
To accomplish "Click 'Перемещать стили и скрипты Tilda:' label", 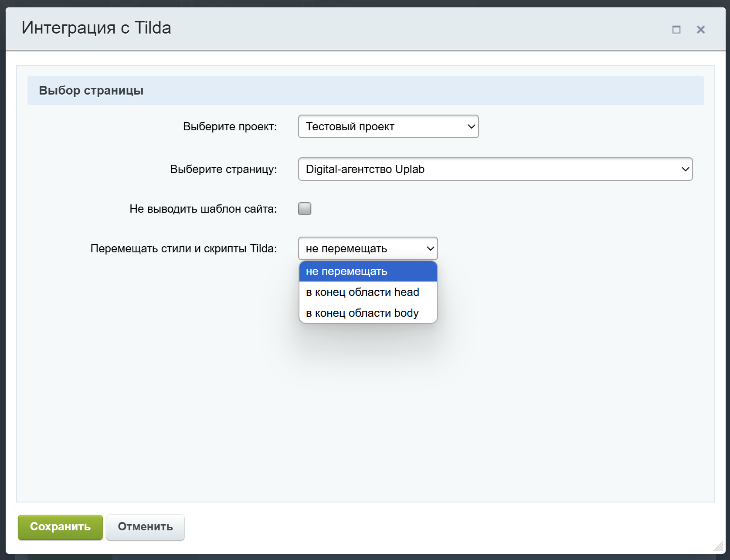I will (183, 249).
